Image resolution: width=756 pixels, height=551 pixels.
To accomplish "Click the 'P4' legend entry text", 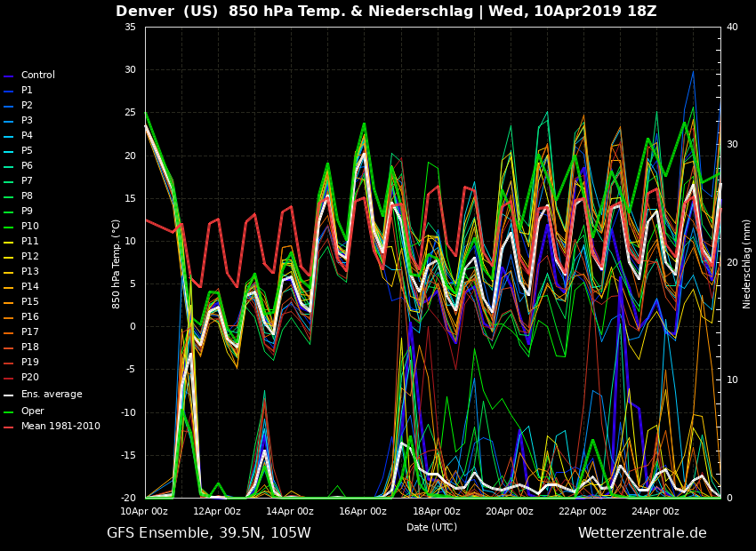I will pyautogui.click(x=27, y=135).
